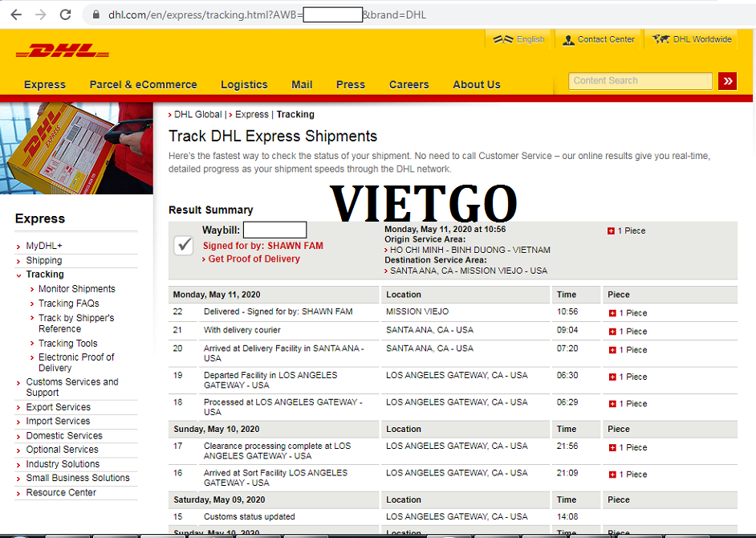
Task: Toggle the waybill checkbox in Result Summary
Action: [183, 246]
